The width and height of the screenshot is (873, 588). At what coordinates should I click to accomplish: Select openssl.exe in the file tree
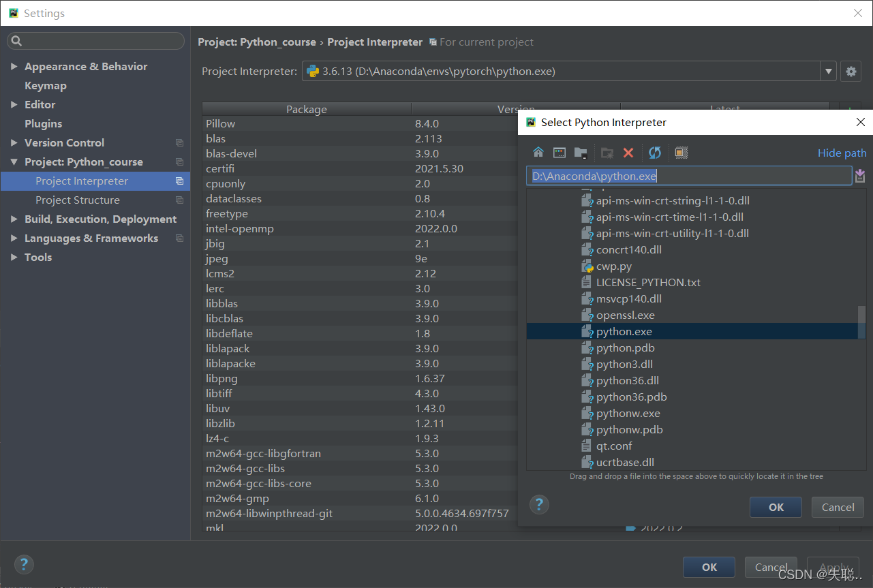tap(625, 315)
